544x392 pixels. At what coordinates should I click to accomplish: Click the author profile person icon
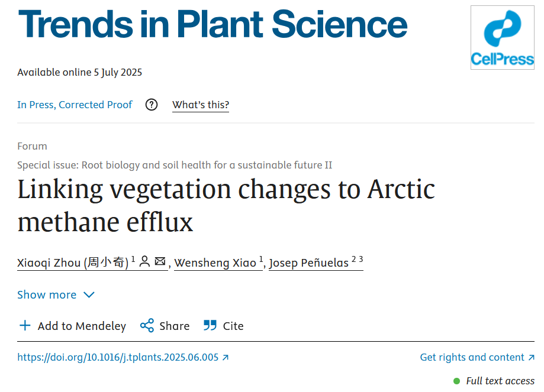[144, 261]
